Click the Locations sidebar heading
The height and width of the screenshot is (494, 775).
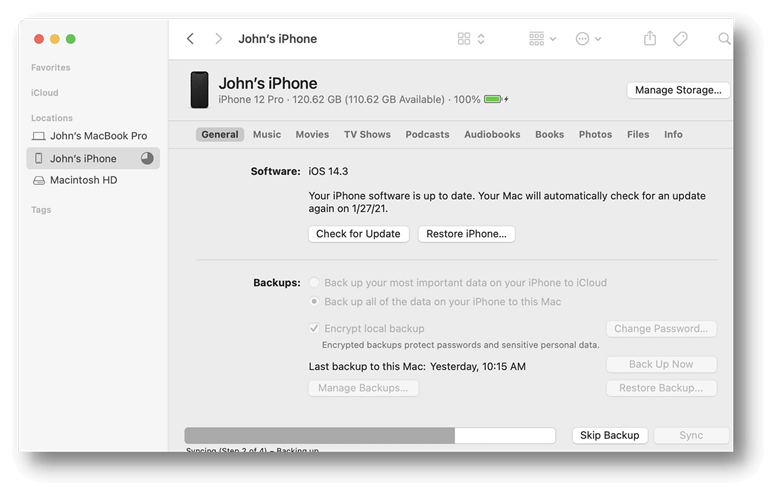[51, 118]
